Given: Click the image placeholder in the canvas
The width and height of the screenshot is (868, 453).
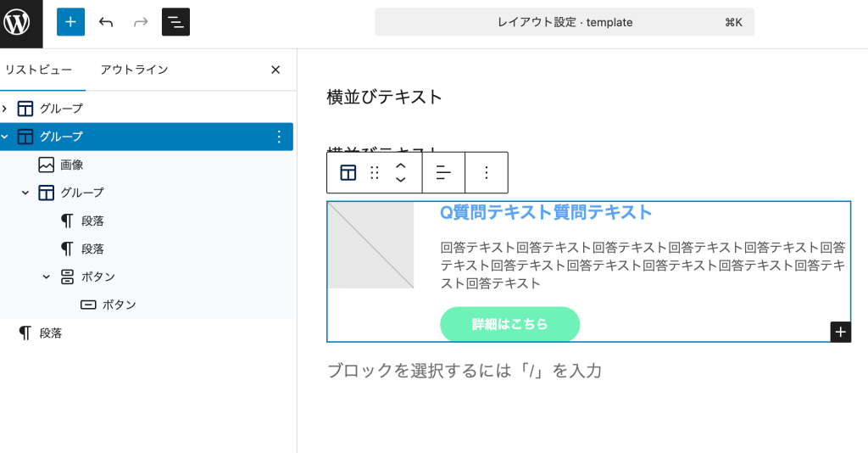Looking at the screenshot, I should coord(371,245).
